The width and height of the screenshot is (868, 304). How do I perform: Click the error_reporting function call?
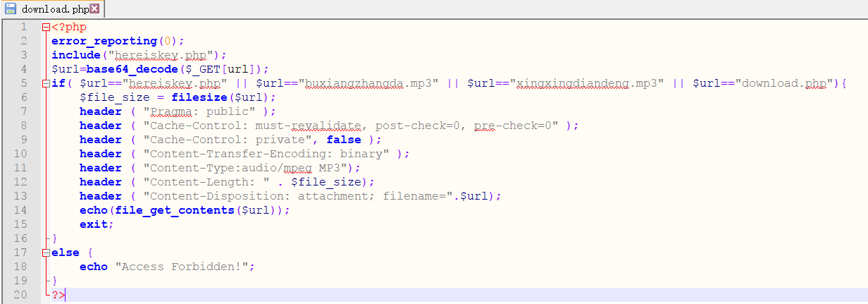(x=104, y=41)
